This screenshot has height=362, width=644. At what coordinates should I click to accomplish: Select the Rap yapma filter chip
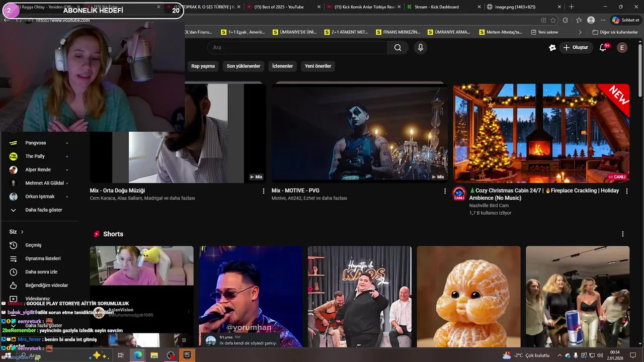(203, 66)
